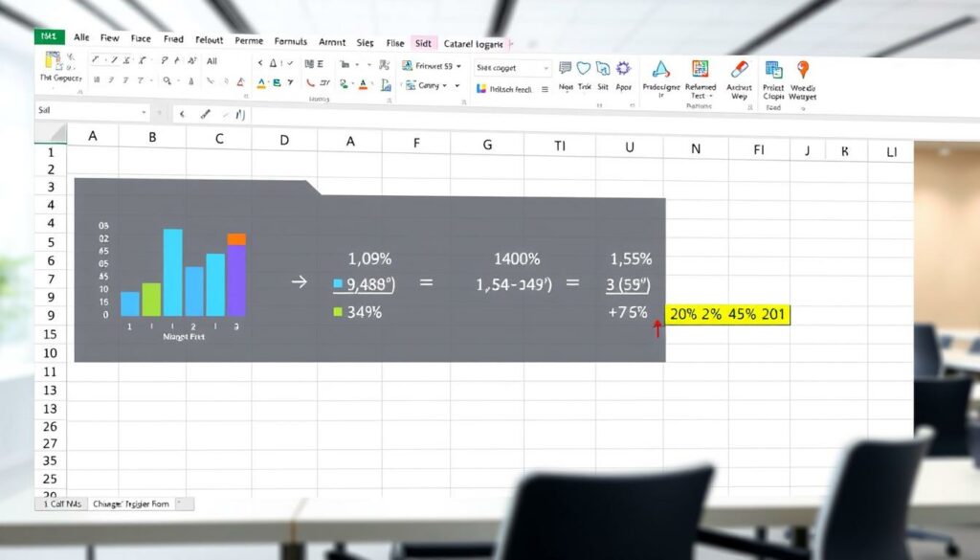Open the Alle ribbon tab
Image resolution: width=980 pixels, height=560 pixels.
[81, 37]
